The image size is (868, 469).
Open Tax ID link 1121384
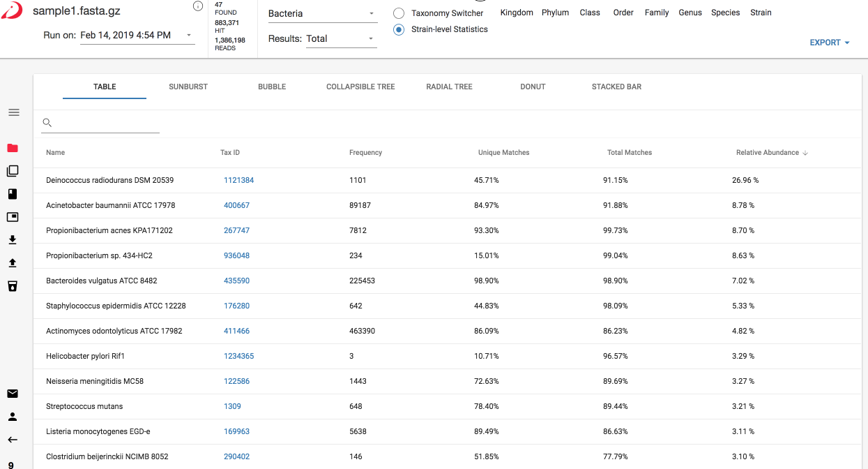(238, 180)
